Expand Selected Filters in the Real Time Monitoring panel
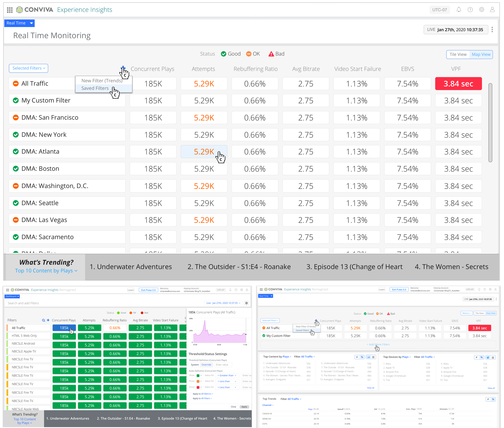 [28, 68]
